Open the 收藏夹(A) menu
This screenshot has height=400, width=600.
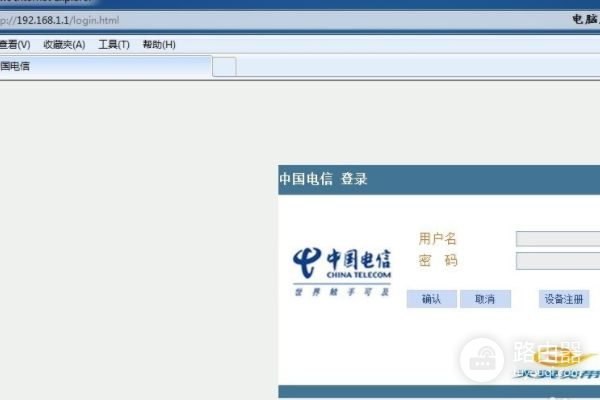click(x=64, y=45)
